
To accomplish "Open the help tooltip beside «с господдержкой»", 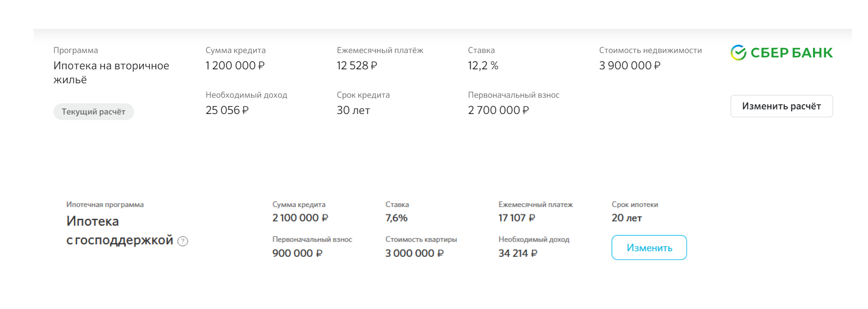I will pyautogui.click(x=183, y=241).
